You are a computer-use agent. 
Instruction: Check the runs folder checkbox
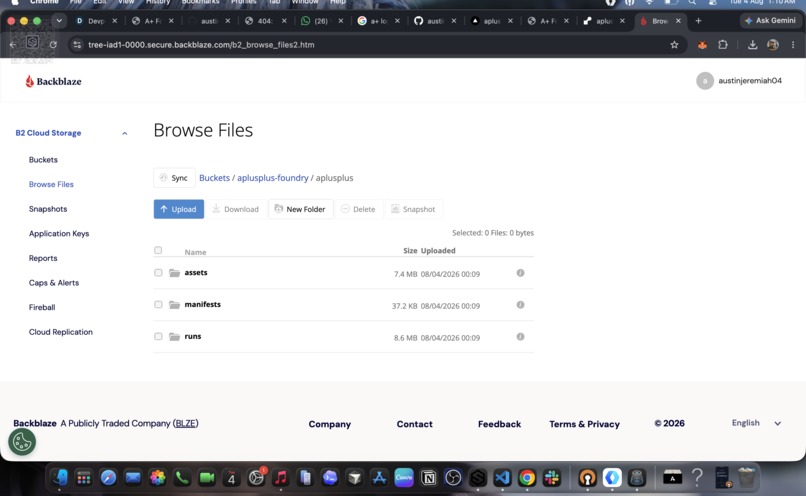158,337
